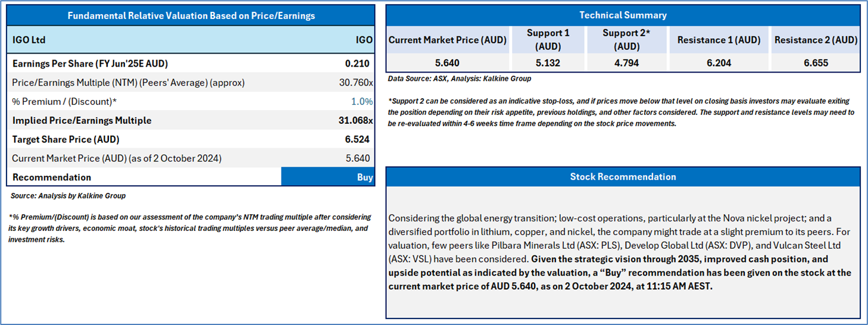Click the Target Share Price 6.524 value
Viewport: 868px width, 325px height.
[x=357, y=140]
